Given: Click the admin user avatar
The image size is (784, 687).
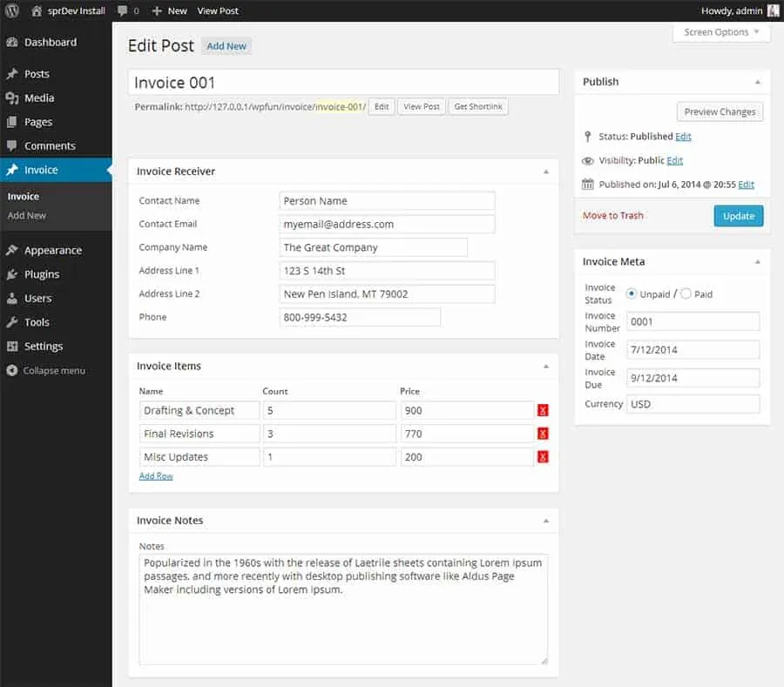Looking at the screenshot, I should point(773,10).
